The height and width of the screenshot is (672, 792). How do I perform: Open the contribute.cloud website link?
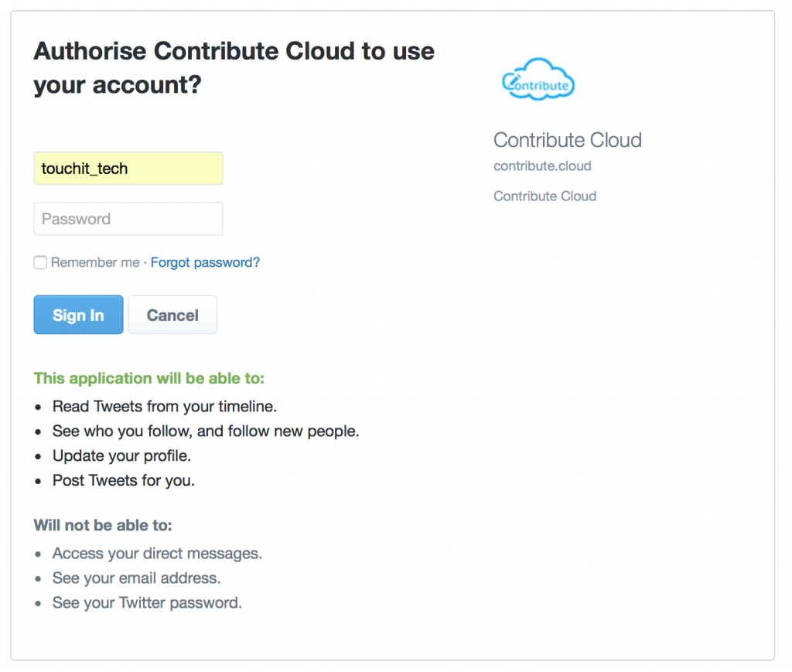[x=542, y=166]
